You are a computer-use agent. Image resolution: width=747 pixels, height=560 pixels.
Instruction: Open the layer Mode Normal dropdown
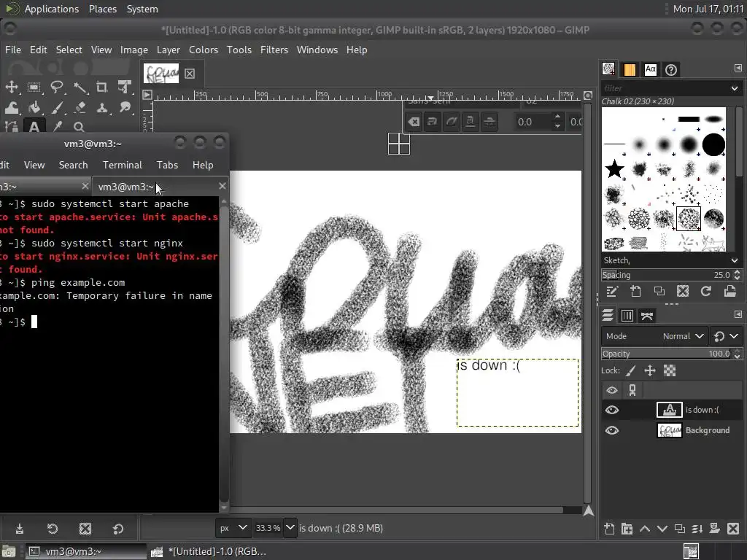[654, 336]
